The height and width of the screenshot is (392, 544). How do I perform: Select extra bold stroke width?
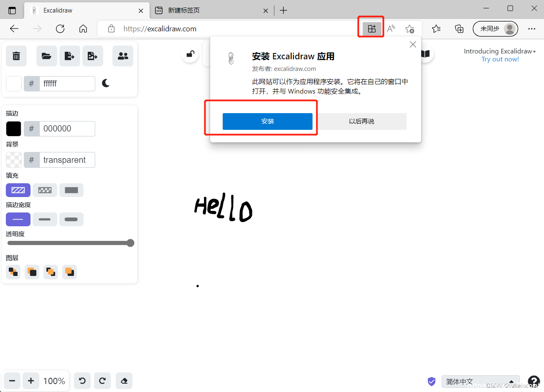pos(71,219)
